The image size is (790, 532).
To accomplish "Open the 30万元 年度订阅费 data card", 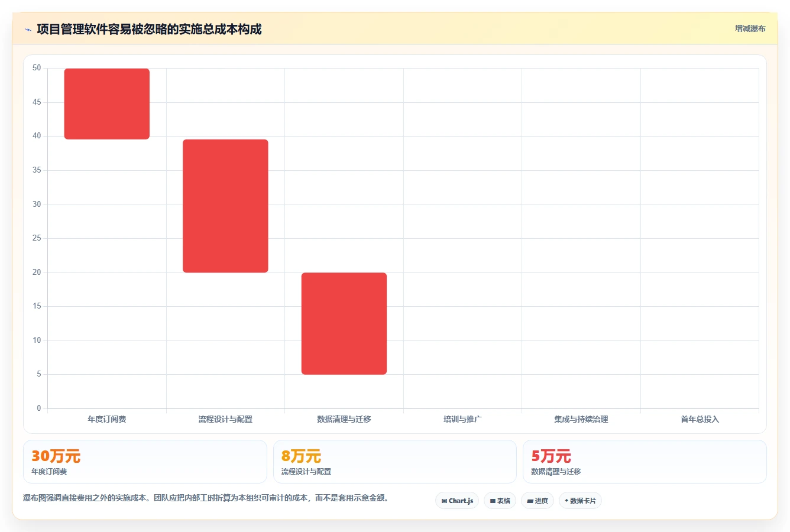I will pos(145,462).
